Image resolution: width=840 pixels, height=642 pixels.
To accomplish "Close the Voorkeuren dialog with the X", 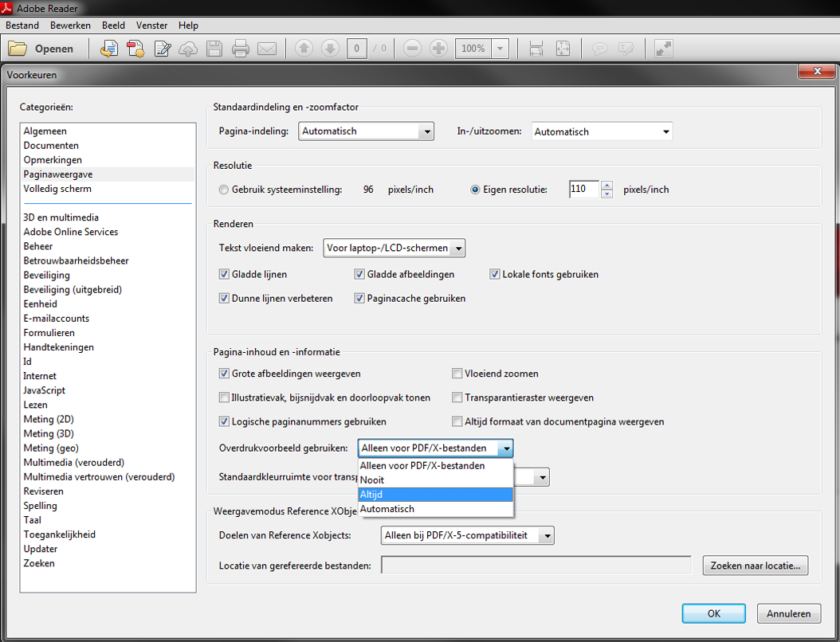I will coord(817,71).
